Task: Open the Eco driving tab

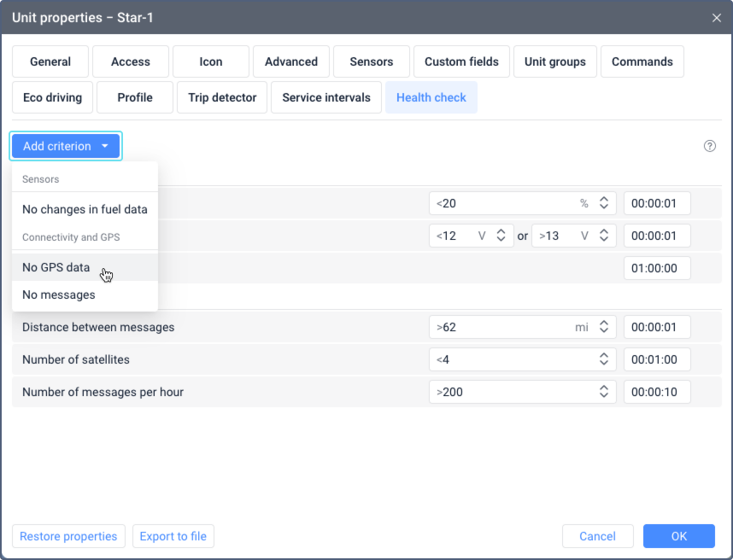Action: click(52, 97)
